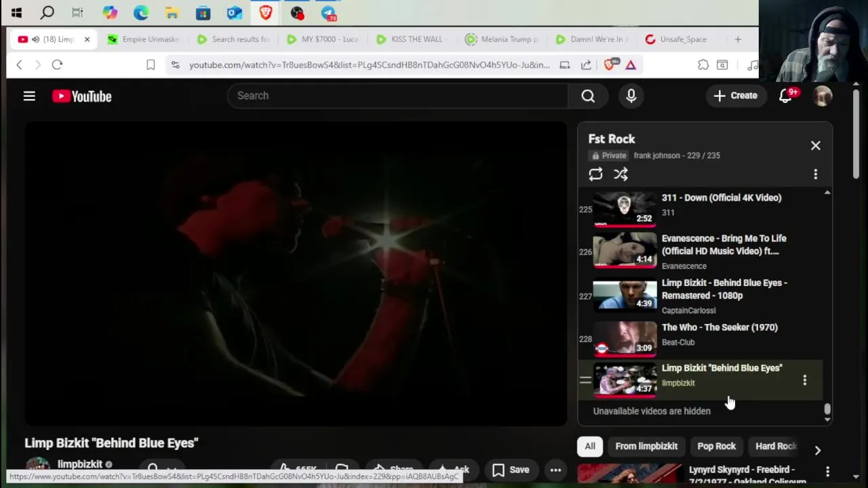Play Behind Blue Eyes Remastered 1080p thumbnail
This screenshot has height=488, width=868.
(625, 294)
